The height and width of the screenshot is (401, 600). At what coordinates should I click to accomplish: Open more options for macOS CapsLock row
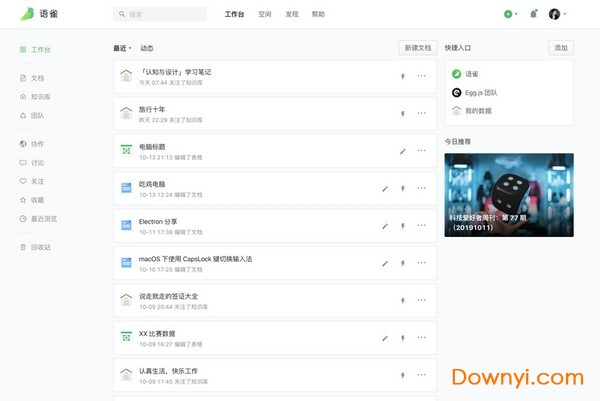point(422,263)
